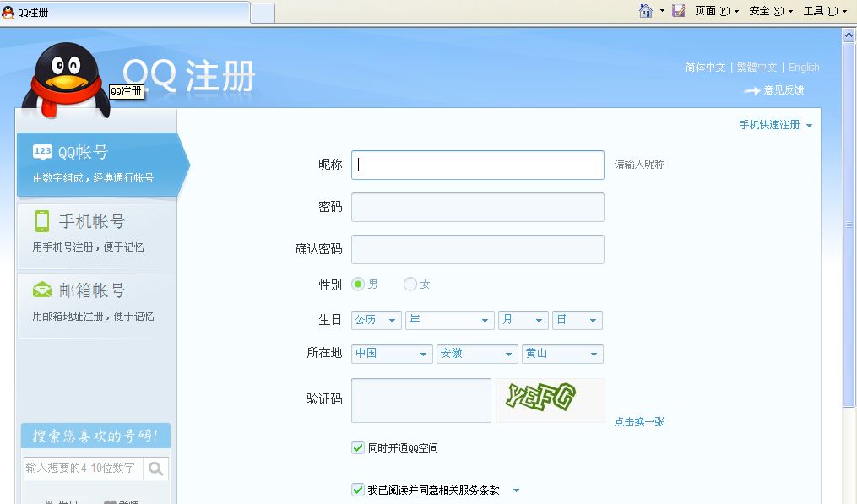The width and height of the screenshot is (857, 504).
Task: Switch language to 繁體中文
Action: tap(757, 68)
